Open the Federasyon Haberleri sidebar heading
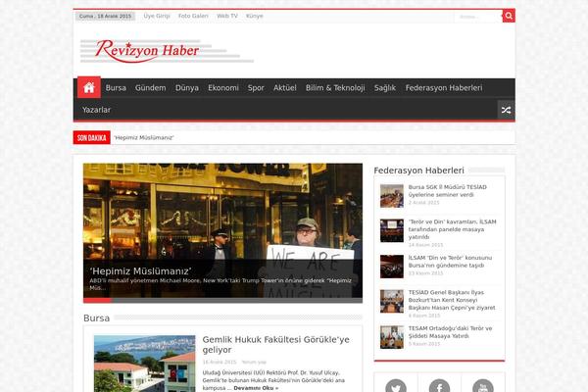The width and height of the screenshot is (588, 392). coord(418,171)
